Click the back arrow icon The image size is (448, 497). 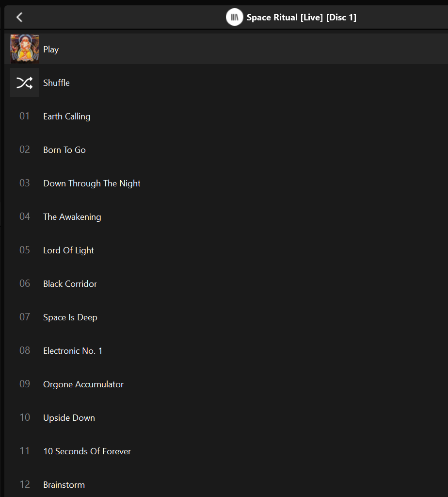click(x=19, y=17)
